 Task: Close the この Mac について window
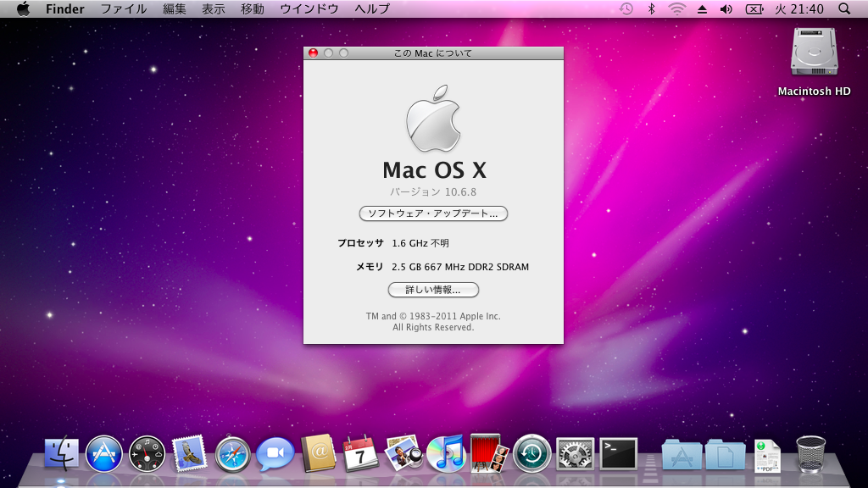tap(313, 53)
